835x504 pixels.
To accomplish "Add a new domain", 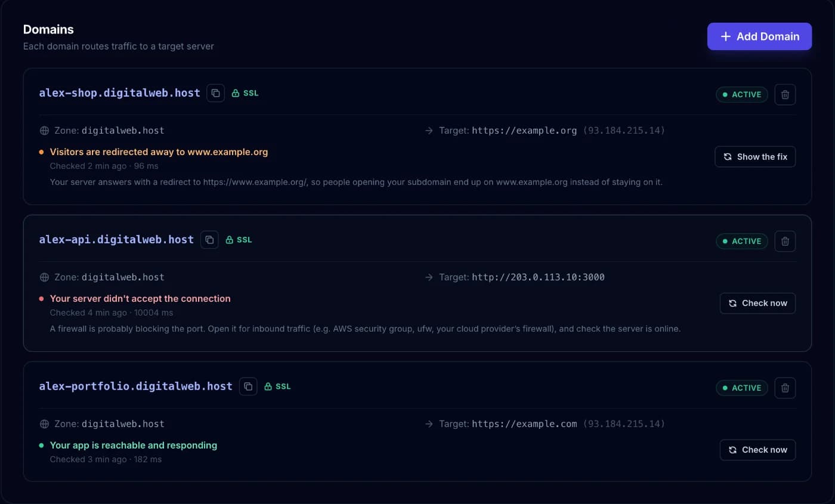I will click(x=759, y=36).
